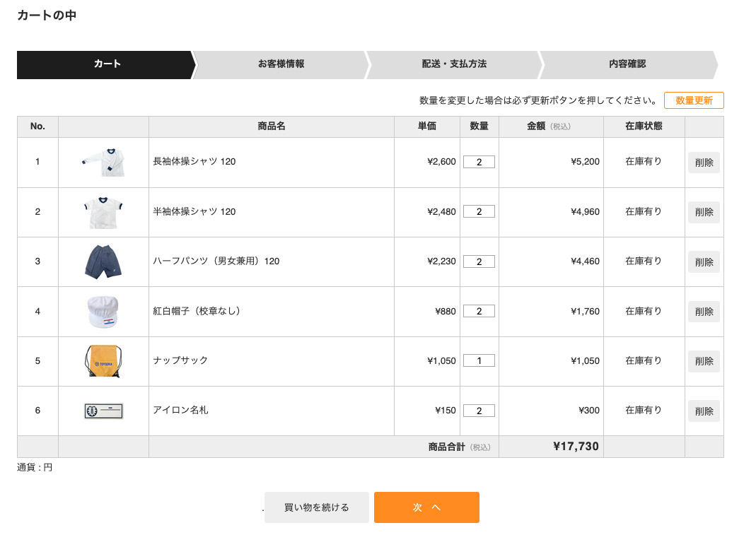Click the orange knapsack product image
The height and width of the screenshot is (547, 756).
pos(103,361)
